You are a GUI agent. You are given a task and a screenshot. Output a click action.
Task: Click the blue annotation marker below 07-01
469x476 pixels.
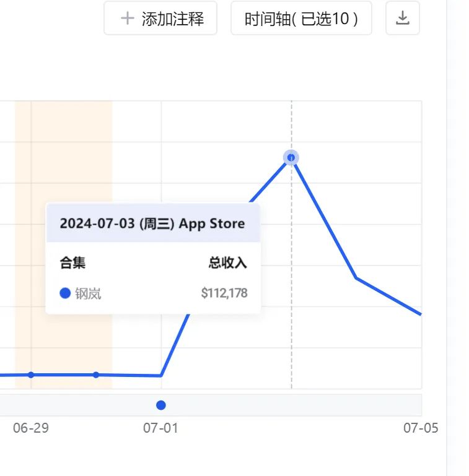161,405
